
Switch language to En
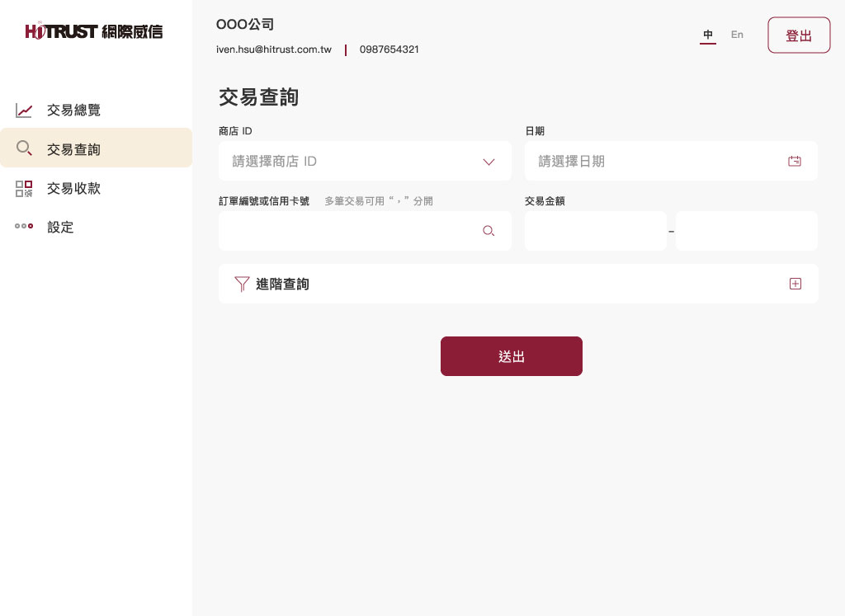(737, 35)
